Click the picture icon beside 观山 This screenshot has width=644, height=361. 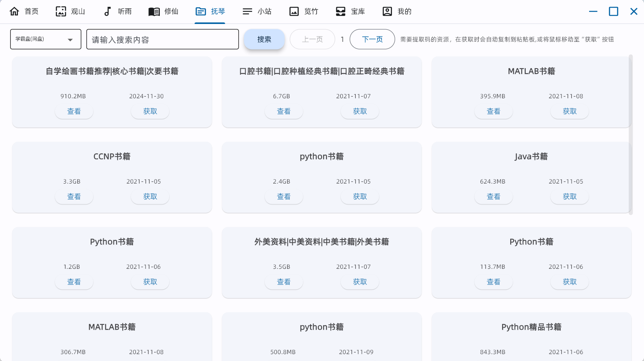point(61,11)
